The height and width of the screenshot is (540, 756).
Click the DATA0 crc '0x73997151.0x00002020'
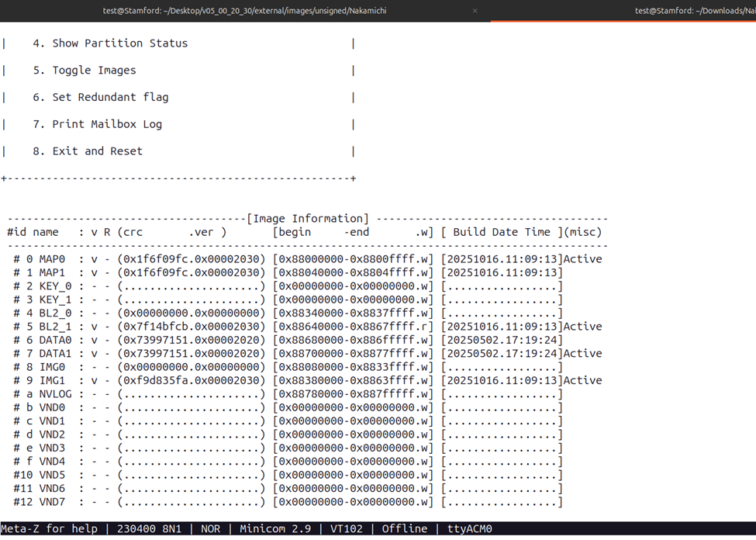pos(192,340)
